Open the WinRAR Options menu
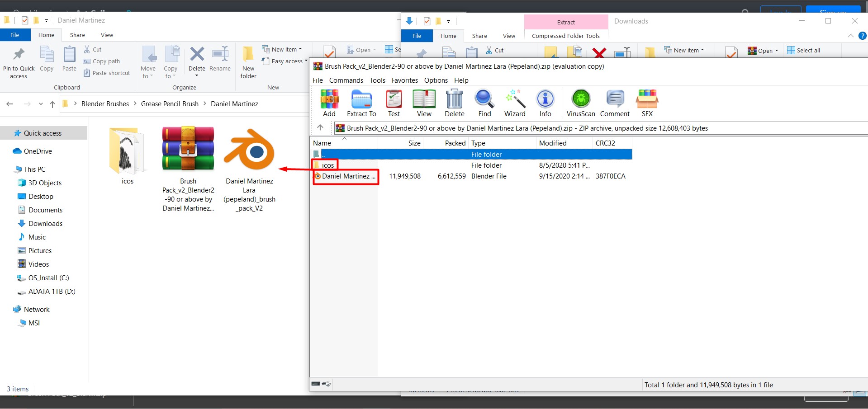This screenshot has width=868, height=409. (436, 80)
